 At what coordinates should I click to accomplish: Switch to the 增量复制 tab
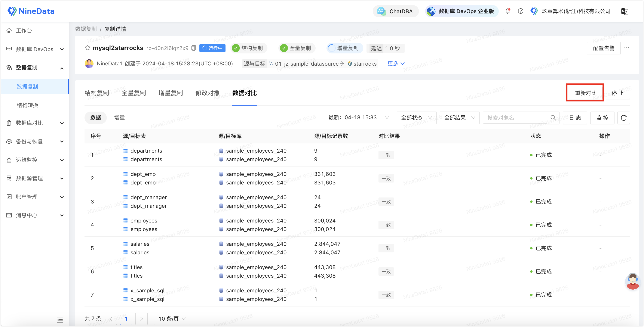click(171, 93)
